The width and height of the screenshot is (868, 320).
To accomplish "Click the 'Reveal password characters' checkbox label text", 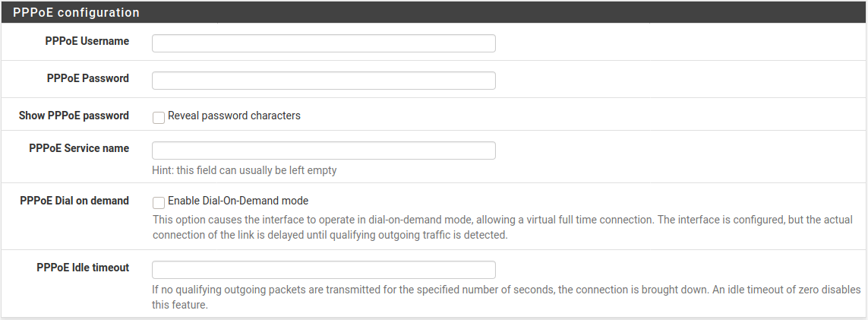I will [234, 116].
